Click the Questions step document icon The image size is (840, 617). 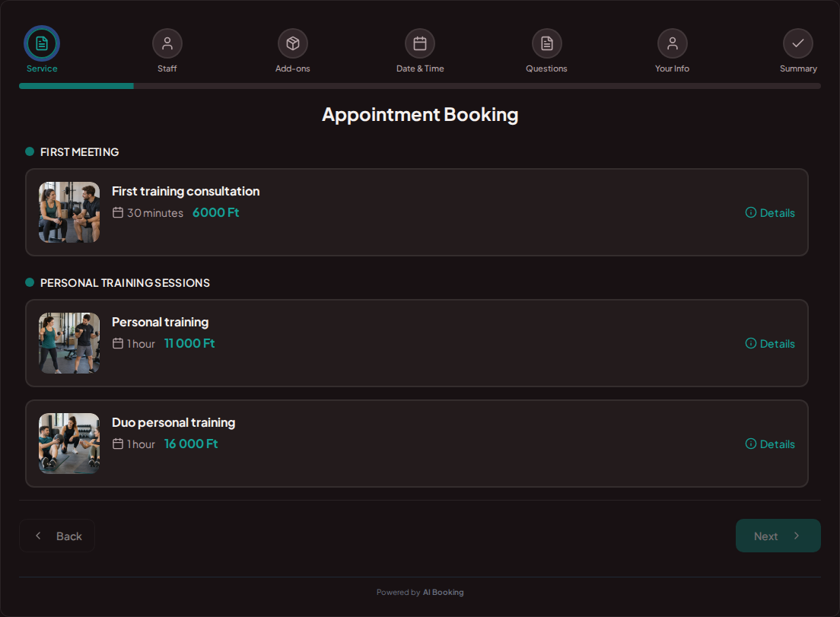click(546, 43)
